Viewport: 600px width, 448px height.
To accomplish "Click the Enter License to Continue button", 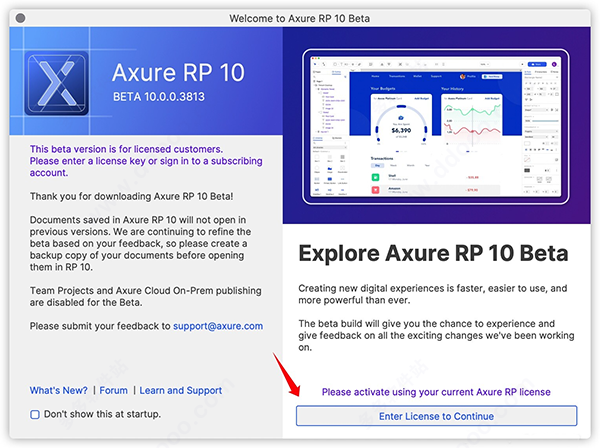I will 436,416.
